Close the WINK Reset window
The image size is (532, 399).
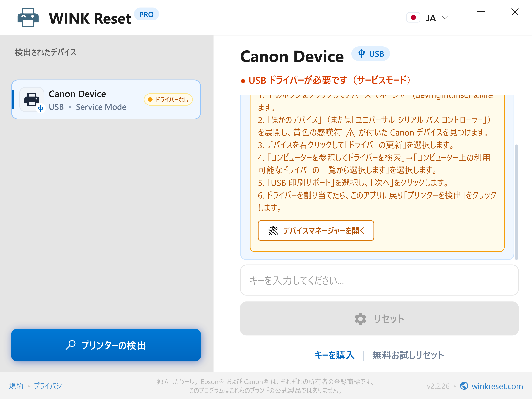click(515, 12)
